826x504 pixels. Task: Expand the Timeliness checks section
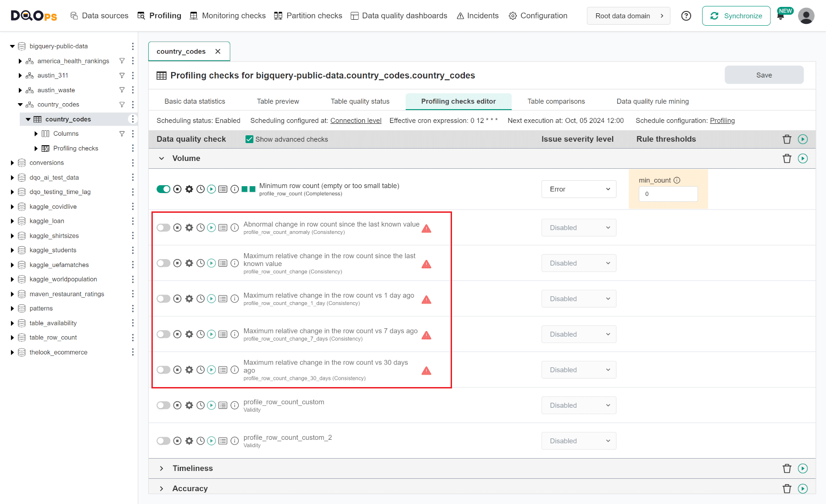[x=162, y=468]
